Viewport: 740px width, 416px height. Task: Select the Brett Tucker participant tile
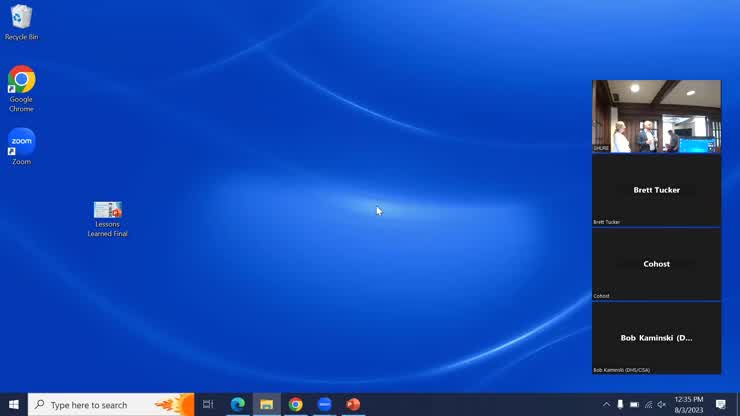656,190
